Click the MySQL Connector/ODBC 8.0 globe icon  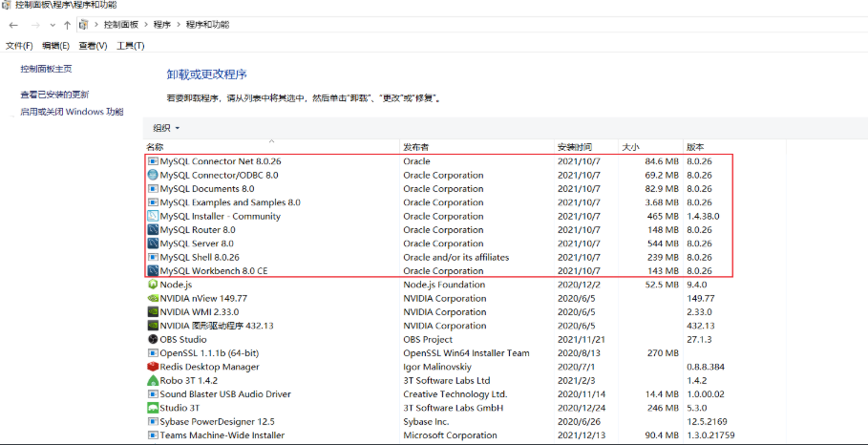tap(154, 176)
